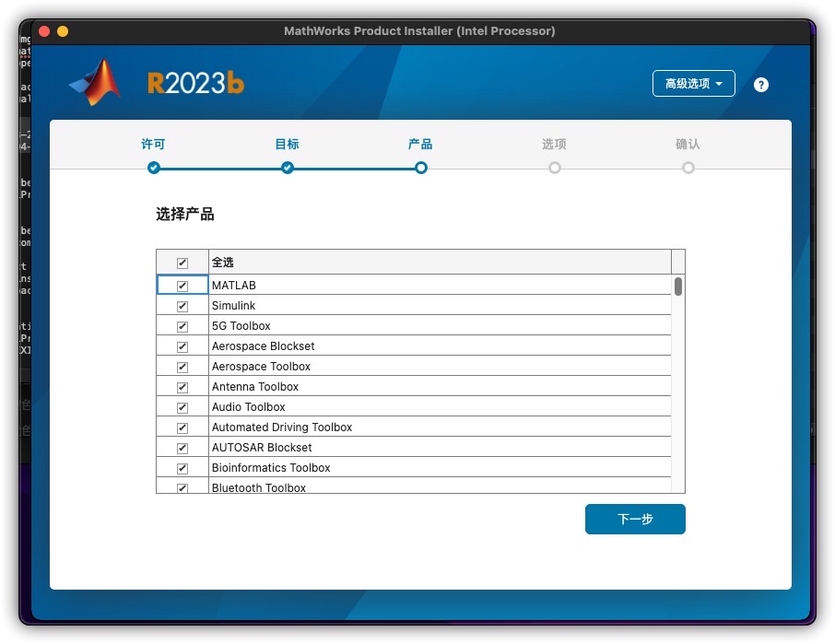Screen dimensions: 835x644
Task: Toggle the 全选 checkbox
Action: (x=182, y=263)
